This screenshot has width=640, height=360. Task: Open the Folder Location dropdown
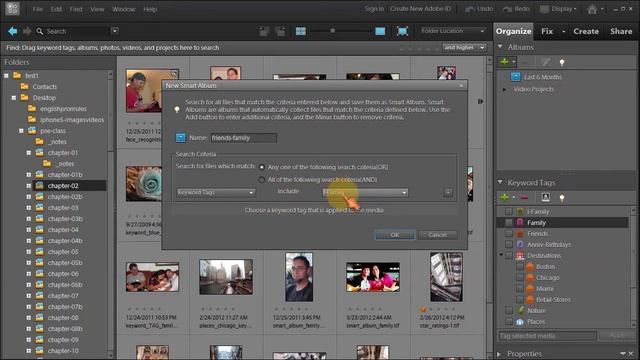(x=452, y=31)
